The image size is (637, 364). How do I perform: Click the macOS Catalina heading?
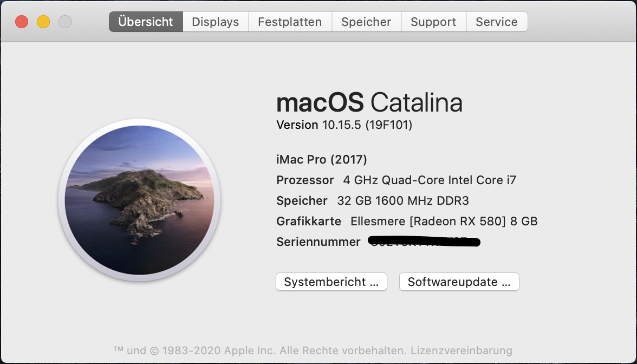369,103
